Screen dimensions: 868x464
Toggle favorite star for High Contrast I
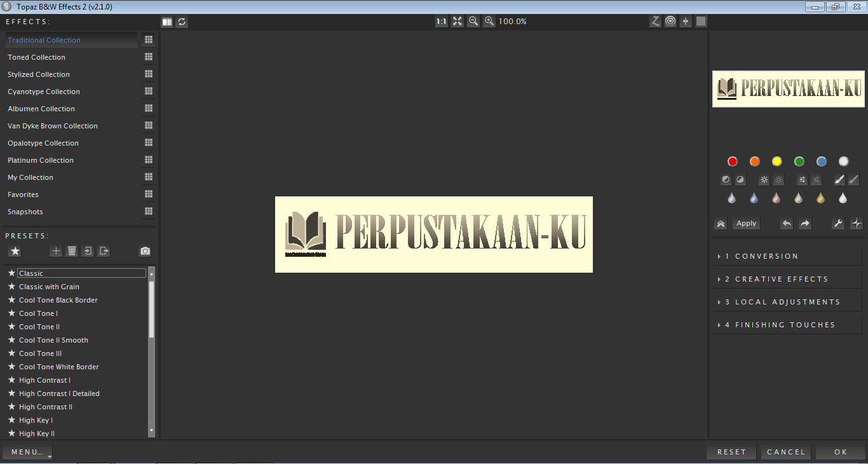(x=11, y=380)
